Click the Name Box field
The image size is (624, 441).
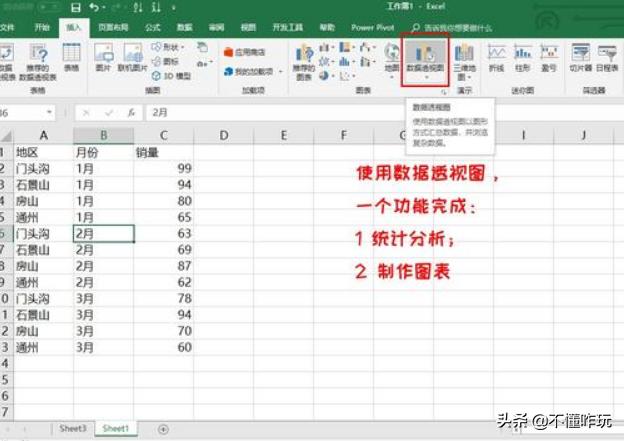pyautogui.click(x=23, y=113)
